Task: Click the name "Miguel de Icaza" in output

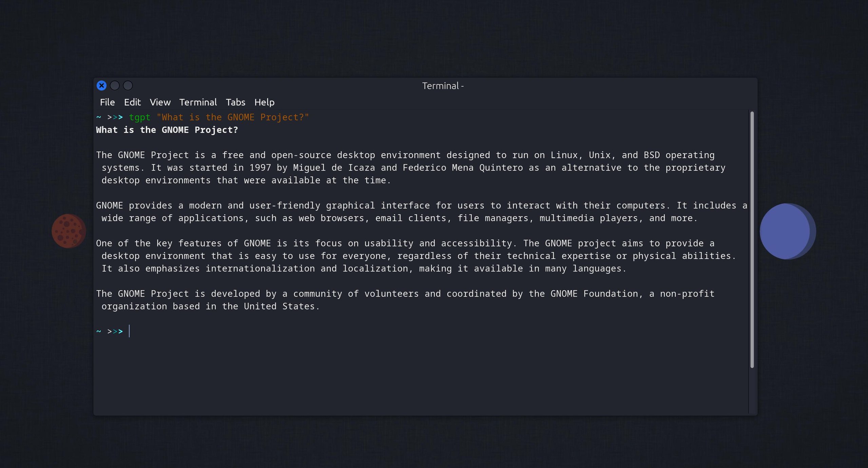Action: [334, 168]
